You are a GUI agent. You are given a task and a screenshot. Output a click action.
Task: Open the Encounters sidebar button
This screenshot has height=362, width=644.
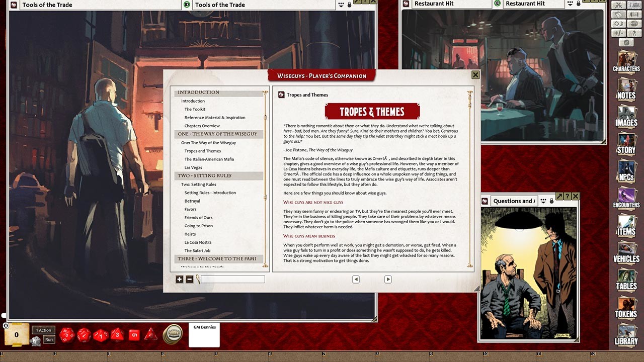[626, 198]
